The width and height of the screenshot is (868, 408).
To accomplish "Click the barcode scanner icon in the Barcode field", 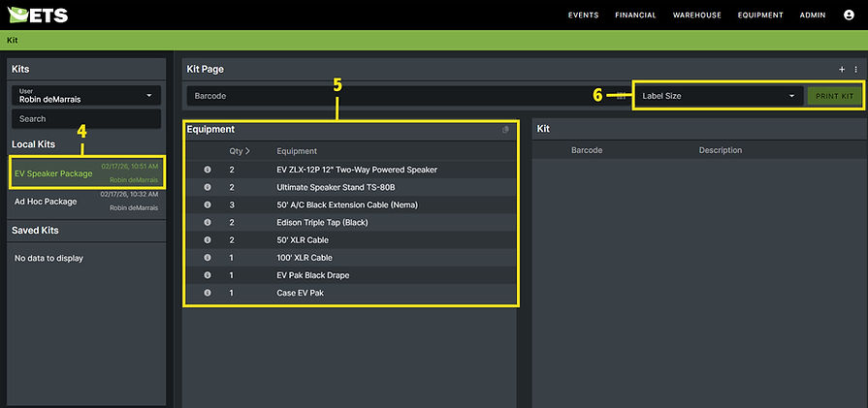I will [621, 96].
